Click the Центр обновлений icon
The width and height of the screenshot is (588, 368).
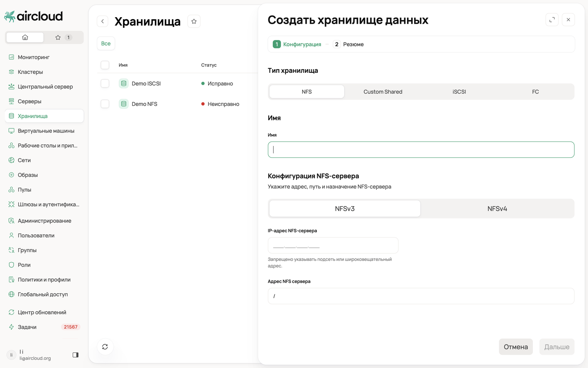11,312
